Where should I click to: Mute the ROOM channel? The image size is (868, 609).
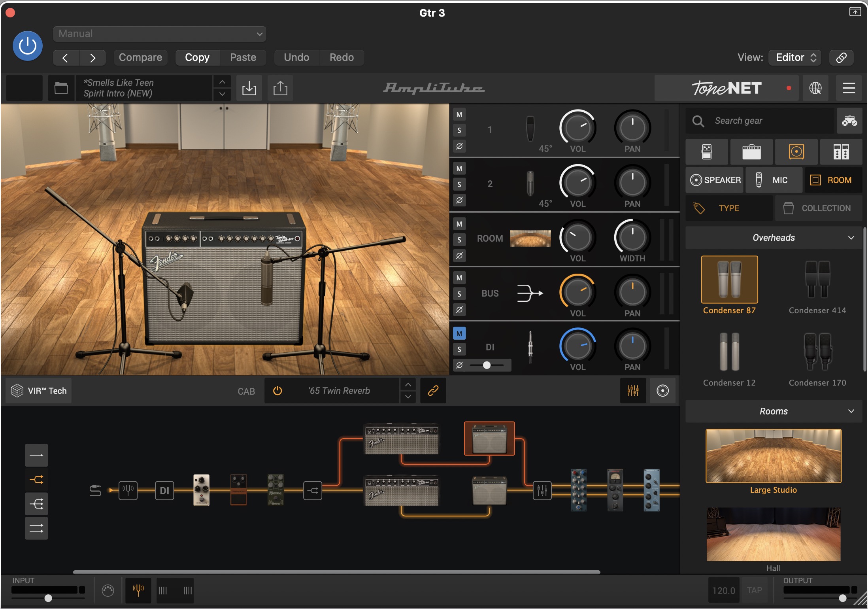[459, 224]
